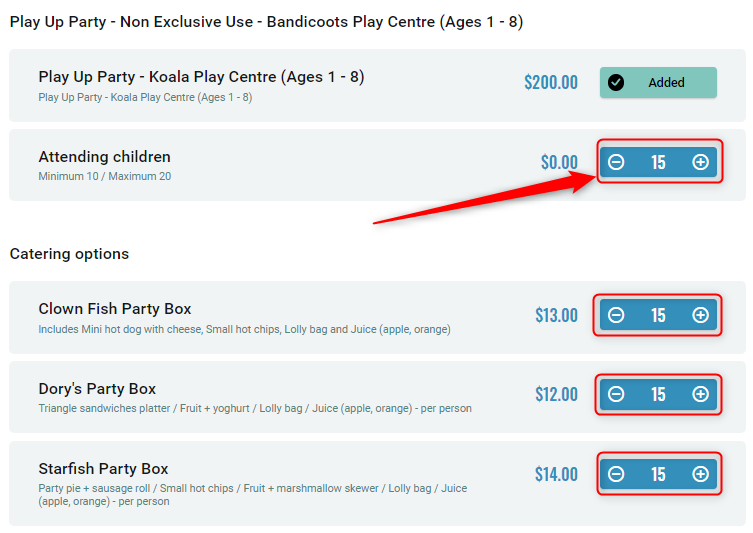The image size is (753, 533).
Task: Decrease Attending children count with minus
Action: coord(616,162)
